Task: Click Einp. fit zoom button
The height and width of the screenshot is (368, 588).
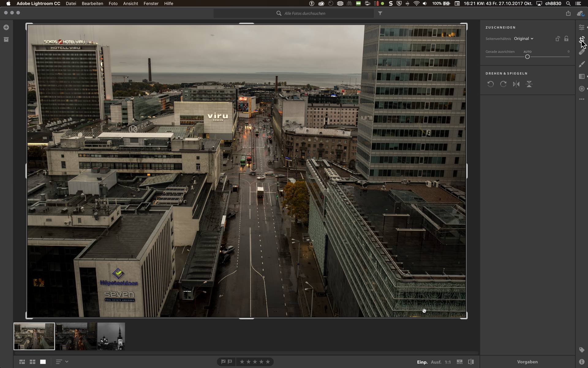Action: [x=422, y=362]
